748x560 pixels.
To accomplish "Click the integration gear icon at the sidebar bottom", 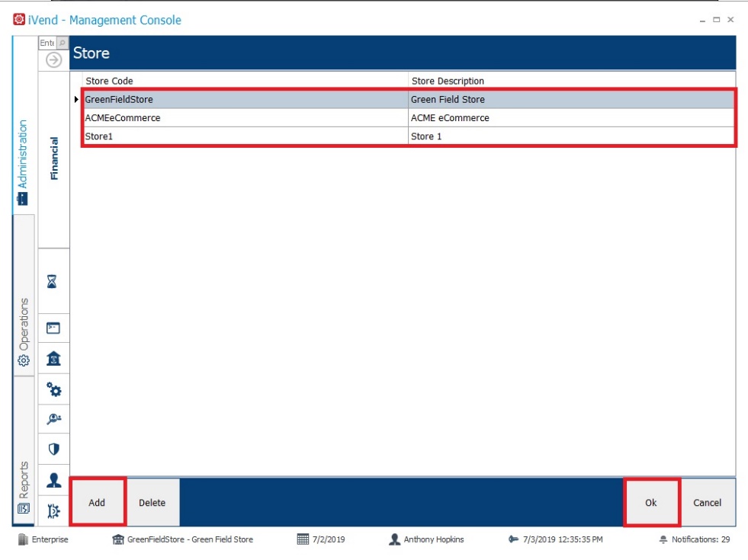I will [53, 511].
